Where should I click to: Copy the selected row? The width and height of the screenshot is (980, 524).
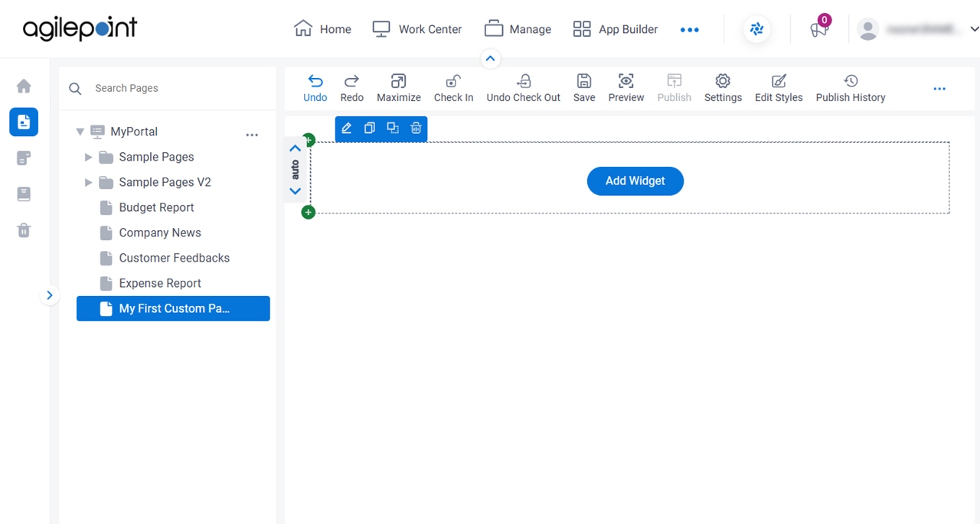tap(370, 129)
